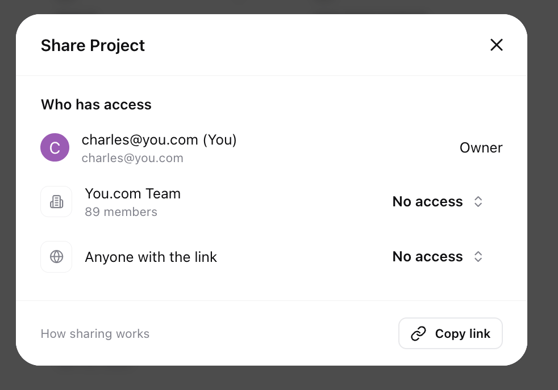The height and width of the screenshot is (390, 558).
Task: Click the up-down chevron in the Anyone with the link row
Action: (x=478, y=257)
